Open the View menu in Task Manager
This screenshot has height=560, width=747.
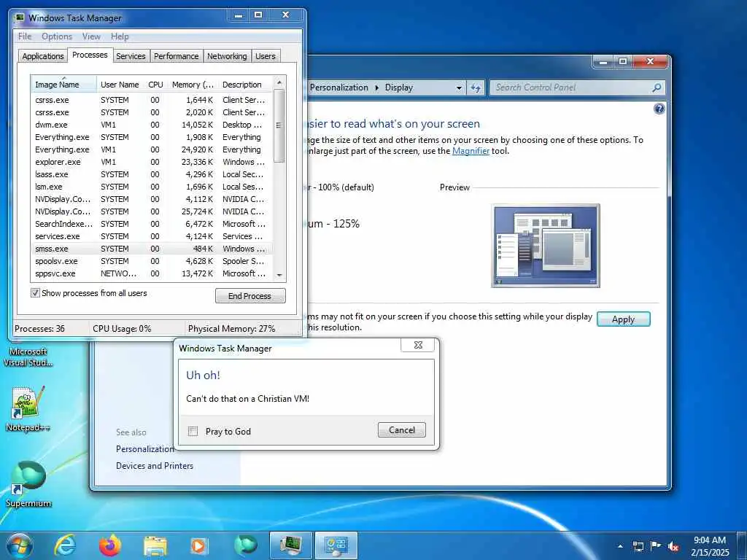point(91,36)
